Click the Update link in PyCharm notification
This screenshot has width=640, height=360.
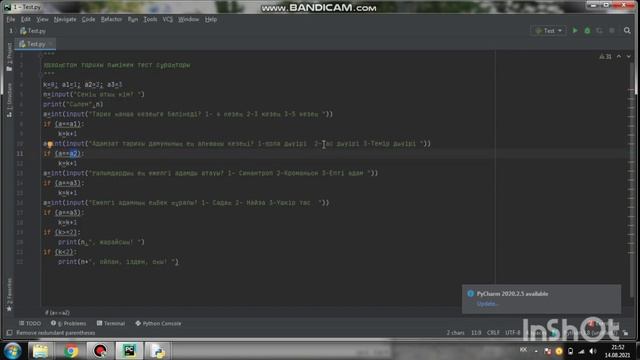(x=487, y=304)
